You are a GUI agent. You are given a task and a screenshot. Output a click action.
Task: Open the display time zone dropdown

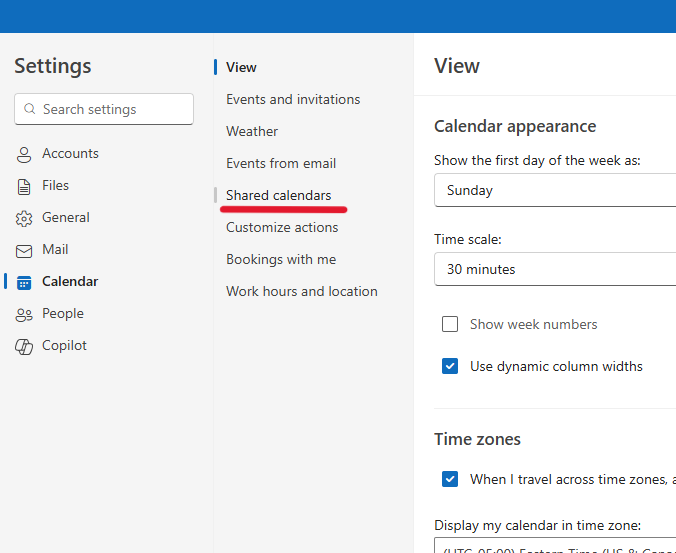(x=555, y=546)
